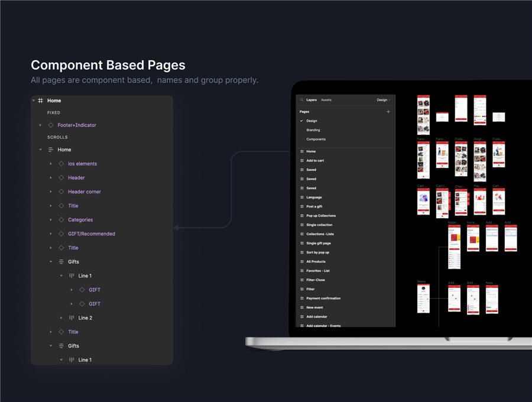
Task: Expand the Categories layer arrow
Action: (51, 220)
